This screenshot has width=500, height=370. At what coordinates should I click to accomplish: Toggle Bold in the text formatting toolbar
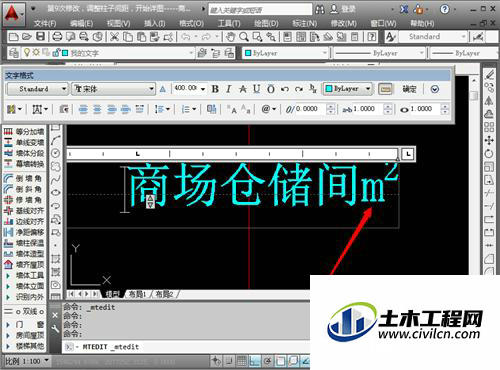215,89
